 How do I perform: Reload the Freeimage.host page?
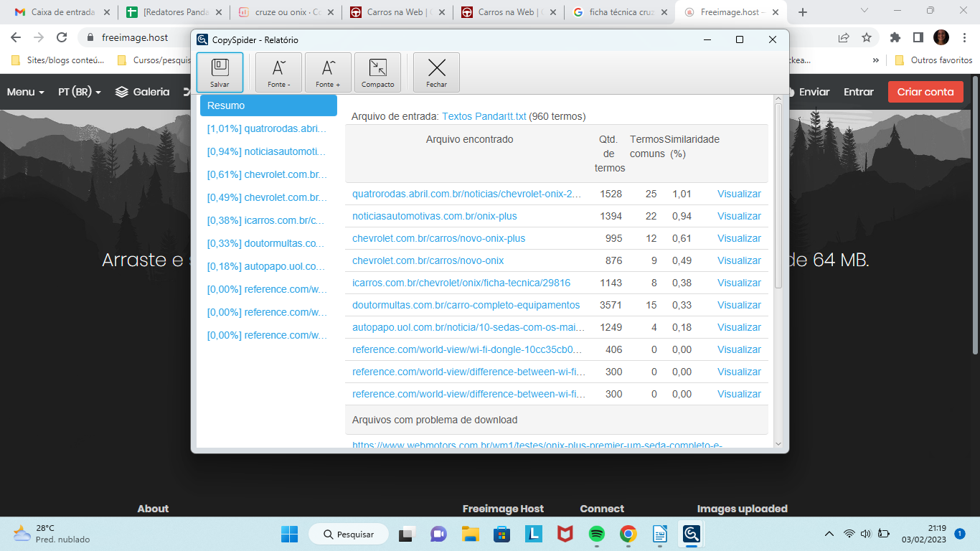pyautogui.click(x=62, y=37)
